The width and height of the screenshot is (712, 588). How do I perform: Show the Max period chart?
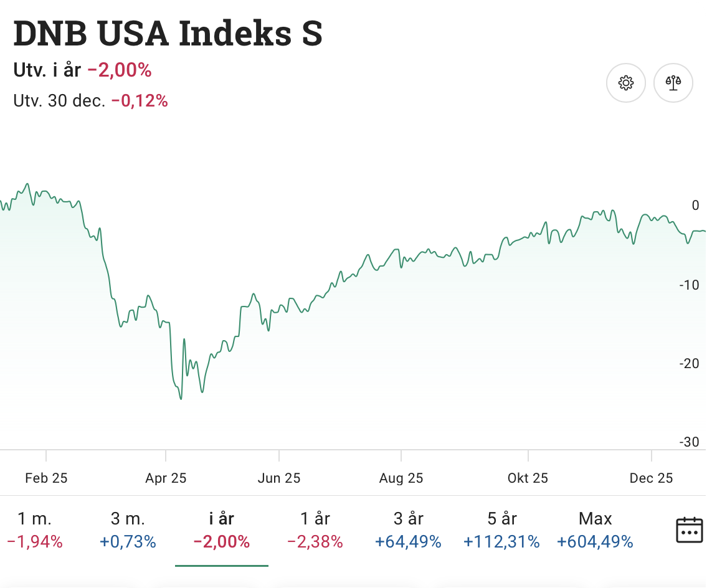coord(595,530)
